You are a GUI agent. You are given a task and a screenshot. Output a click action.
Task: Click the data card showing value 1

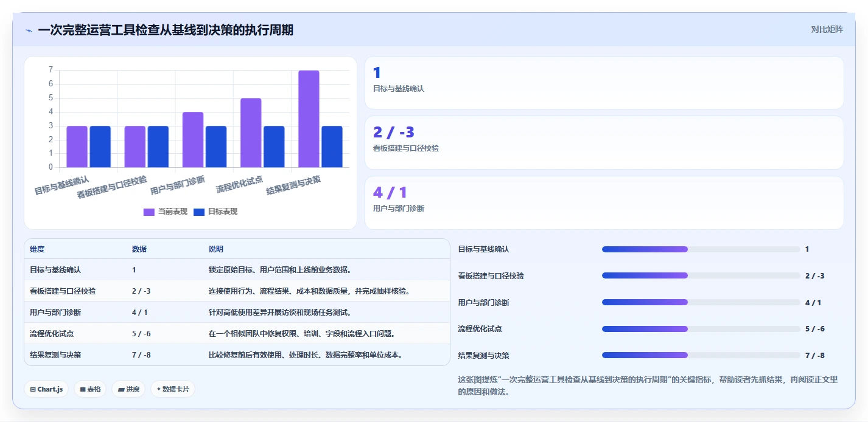pyautogui.click(x=604, y=83)
